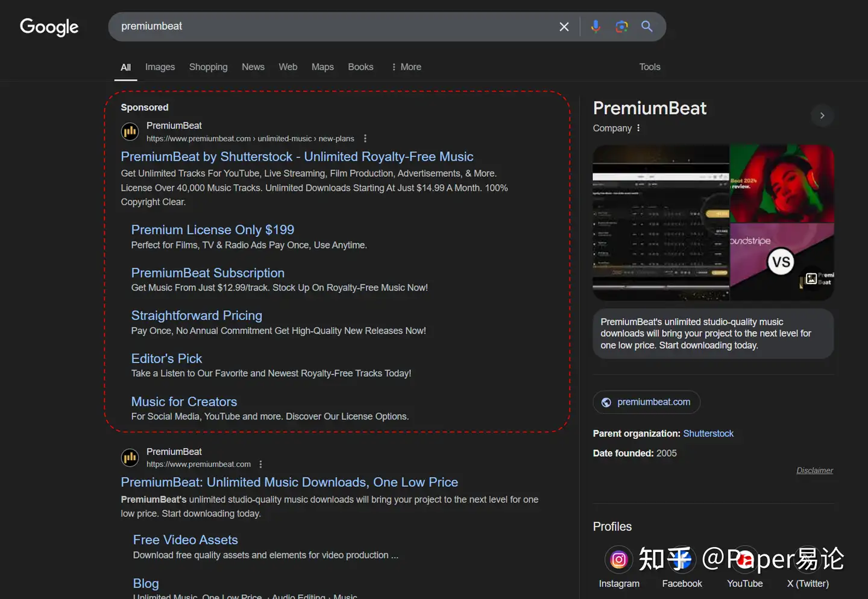868x599 pixels.
Task: Open the Free Video Assets sitelink
Action: (x=185, y=540)
